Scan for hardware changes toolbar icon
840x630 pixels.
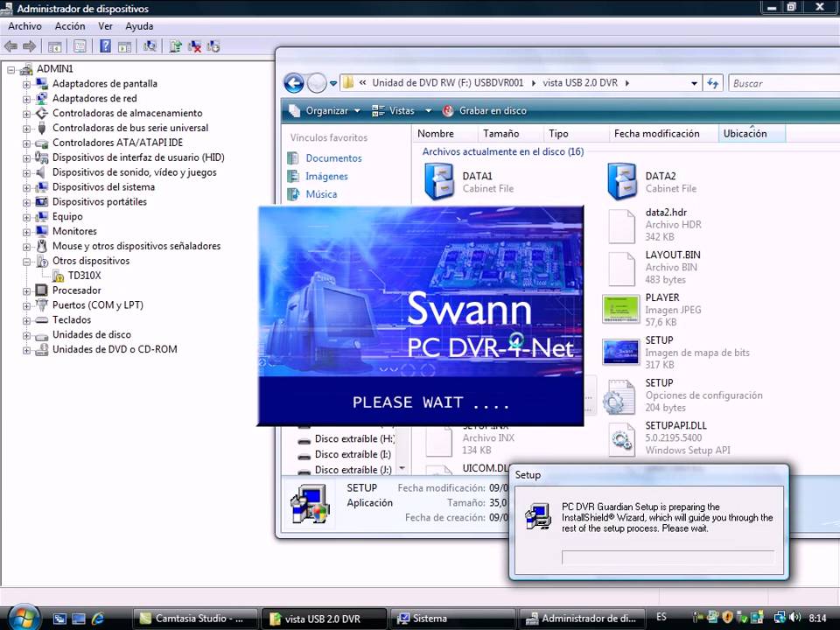pos(150,46)
